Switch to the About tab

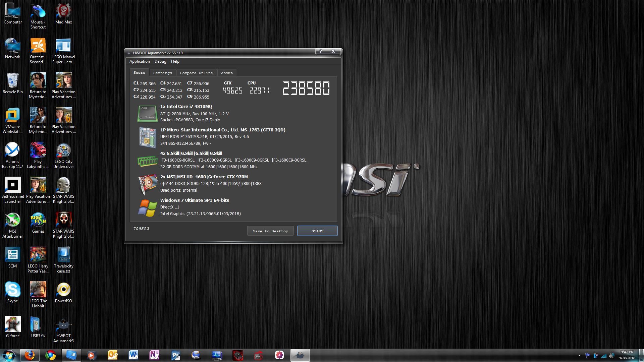pos(227,73)
